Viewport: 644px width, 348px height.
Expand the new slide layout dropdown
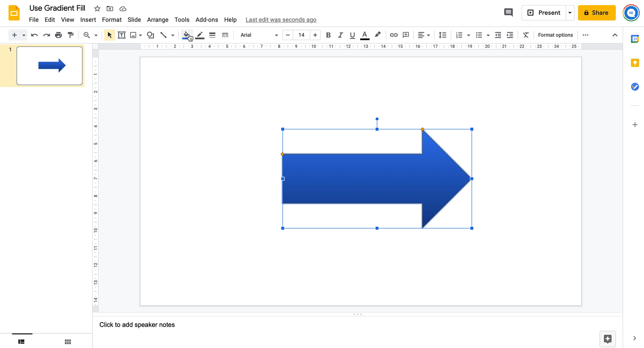24,35
